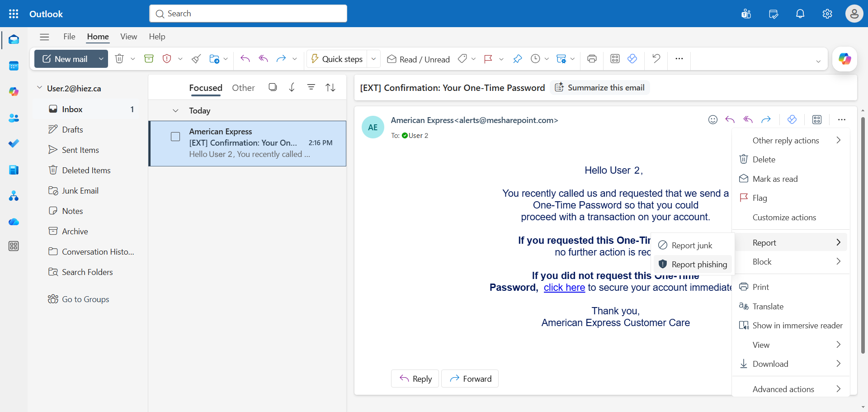Toggle the select-all messages icon
Image resolution: width=868 pixels, height=412 pixels.
click(273, 87)
